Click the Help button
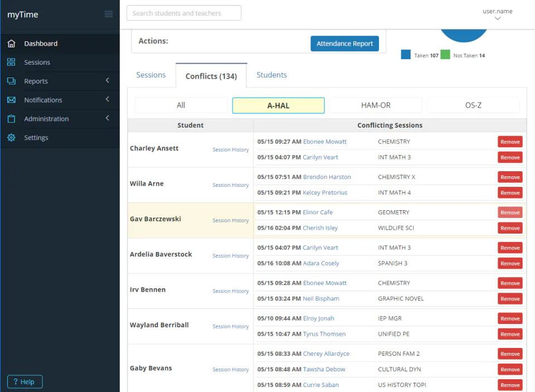This screenshot has height=392, width=535. pos(25,381)
